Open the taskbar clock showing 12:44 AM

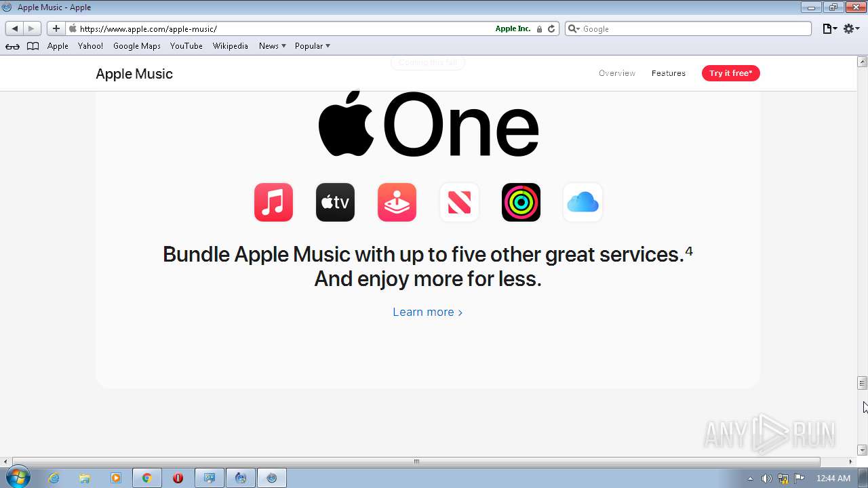(833, 479)
